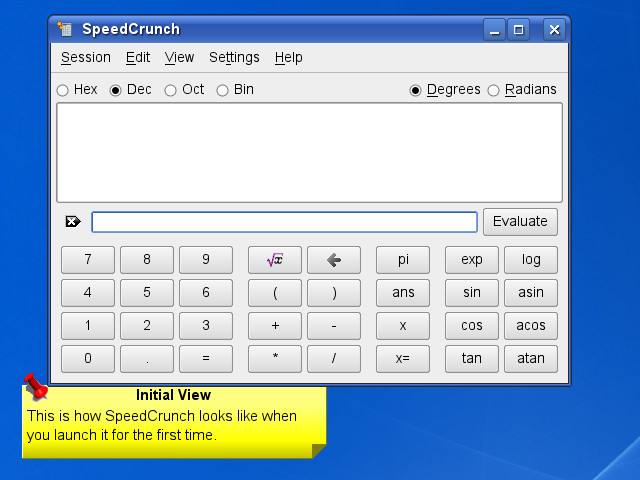Insert the atan function

pyautogui.click(x=531, y=359)
